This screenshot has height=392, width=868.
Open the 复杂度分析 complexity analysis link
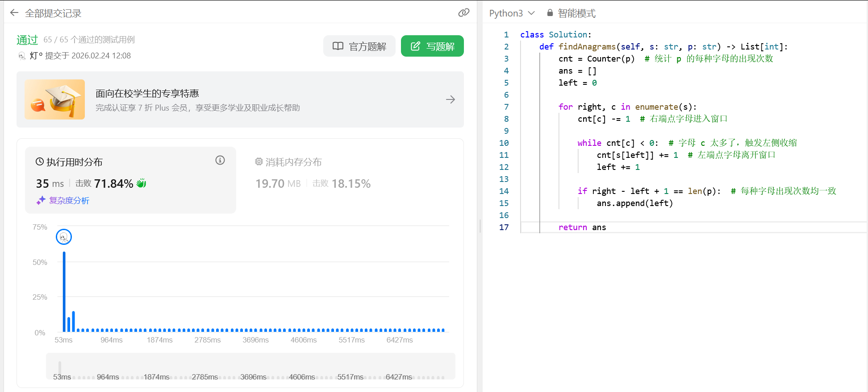(x=69, y=201)
